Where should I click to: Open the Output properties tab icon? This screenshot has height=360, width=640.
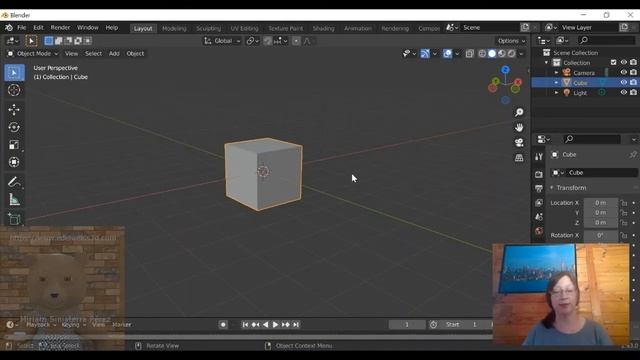pos(539,189)
